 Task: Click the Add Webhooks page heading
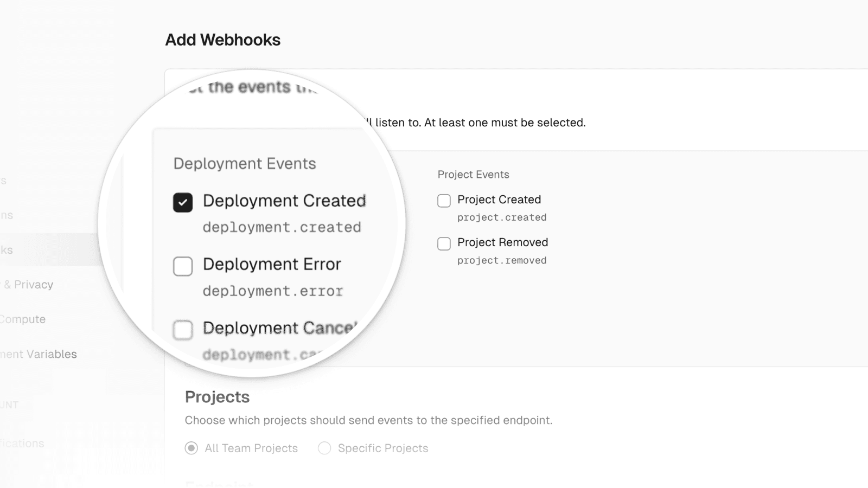(x=222, y=40)
